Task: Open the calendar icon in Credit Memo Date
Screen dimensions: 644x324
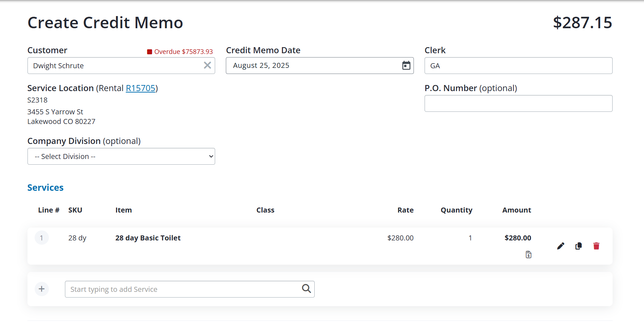Action: click(x=406, y=65)
